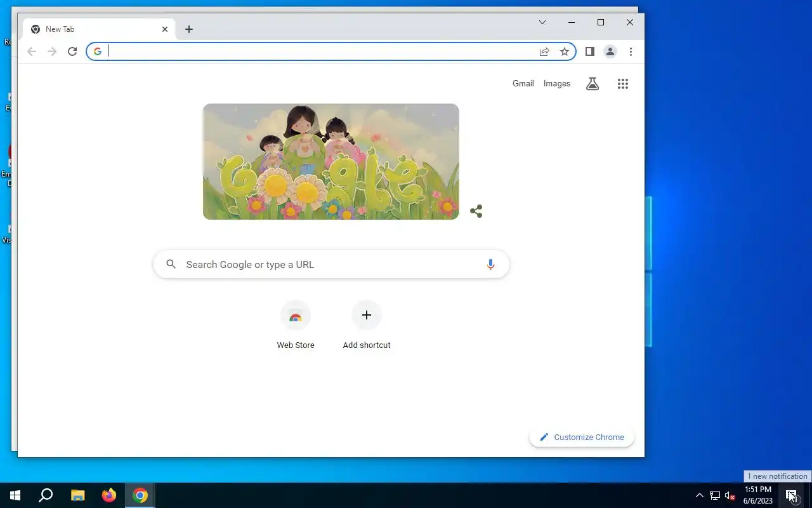Click the Search Google or type a URL box

click(x=331, y=264)
